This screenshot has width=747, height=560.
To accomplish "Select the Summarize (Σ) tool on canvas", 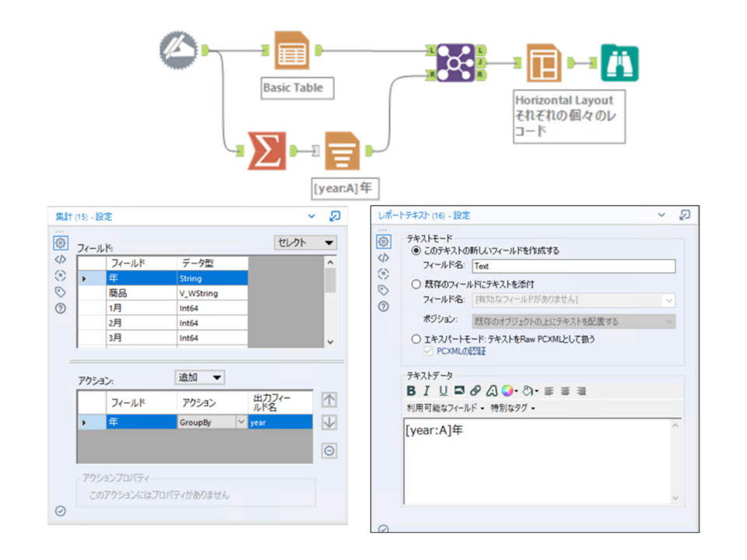I will (266, 149).
